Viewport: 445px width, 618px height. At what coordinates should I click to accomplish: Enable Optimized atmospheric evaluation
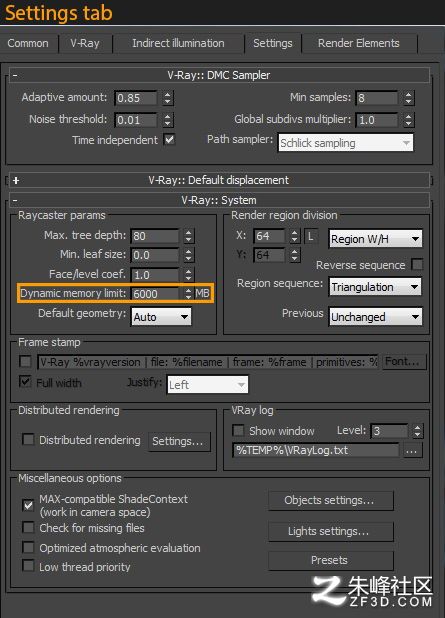[x=28, y=547]
